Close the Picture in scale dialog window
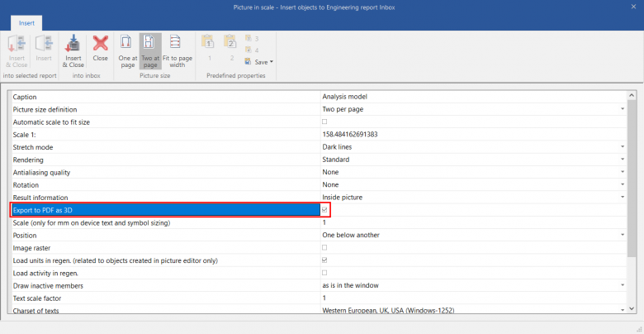Screen dimensions: 644x334 pos(633,7)
